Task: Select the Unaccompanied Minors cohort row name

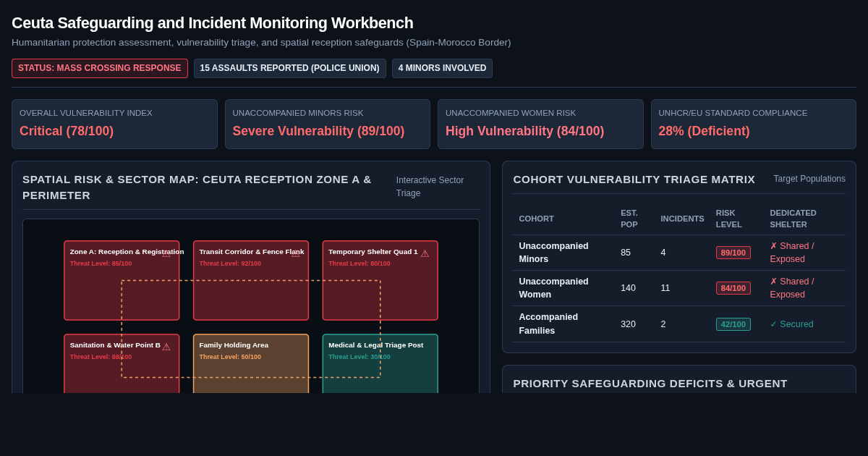Action: [553, 253]
